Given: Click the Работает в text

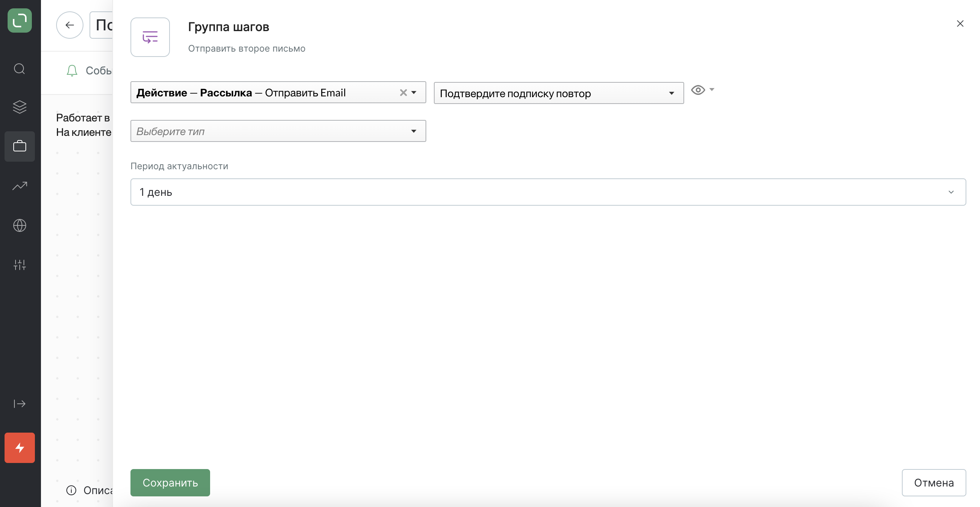Looking at the screenshot, I should 83,118.
